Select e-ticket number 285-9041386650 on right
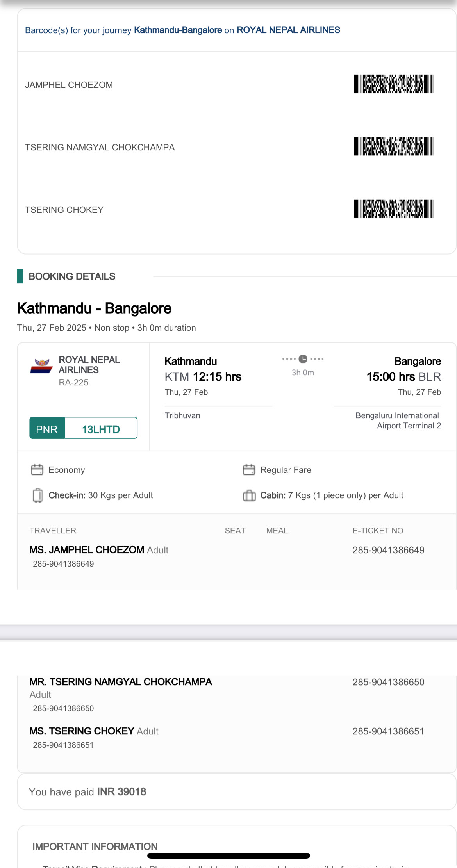This screenshot has height=868, width=457. pos(388,682)
